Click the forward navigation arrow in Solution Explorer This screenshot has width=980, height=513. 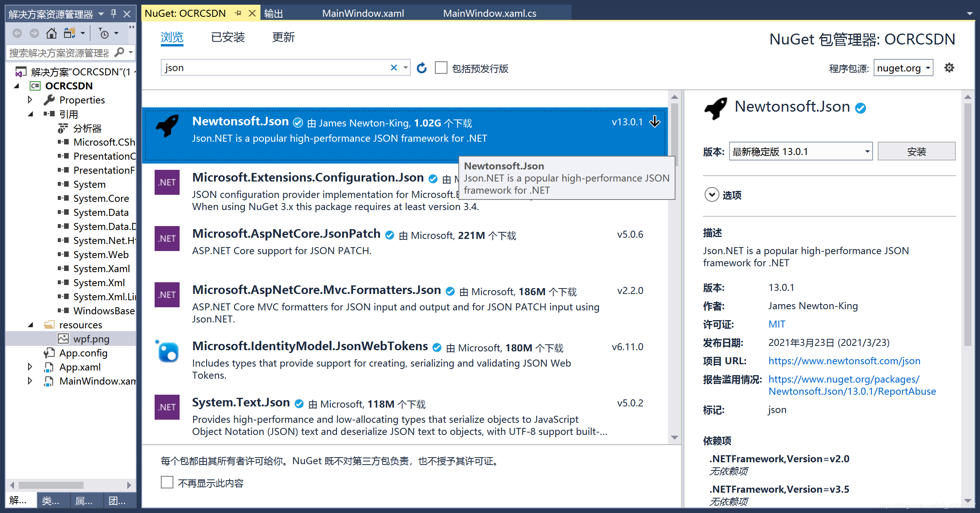click(x=34, y=34)
